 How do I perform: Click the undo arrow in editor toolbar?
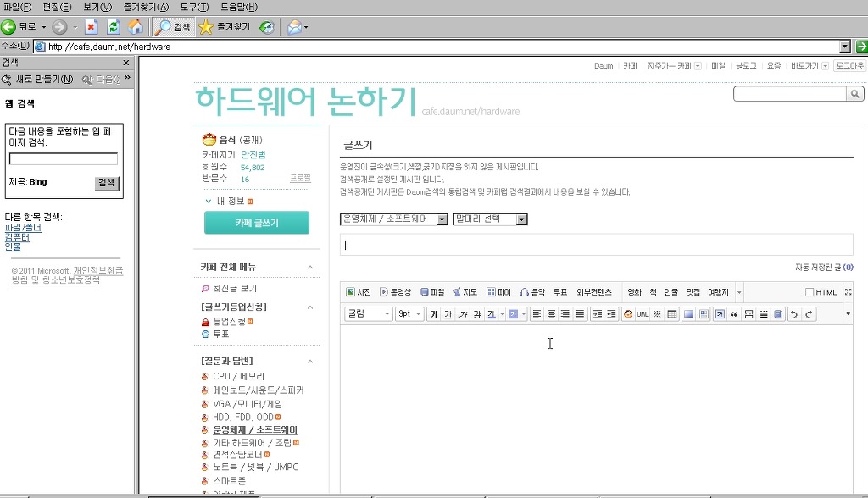coord(793,314)
